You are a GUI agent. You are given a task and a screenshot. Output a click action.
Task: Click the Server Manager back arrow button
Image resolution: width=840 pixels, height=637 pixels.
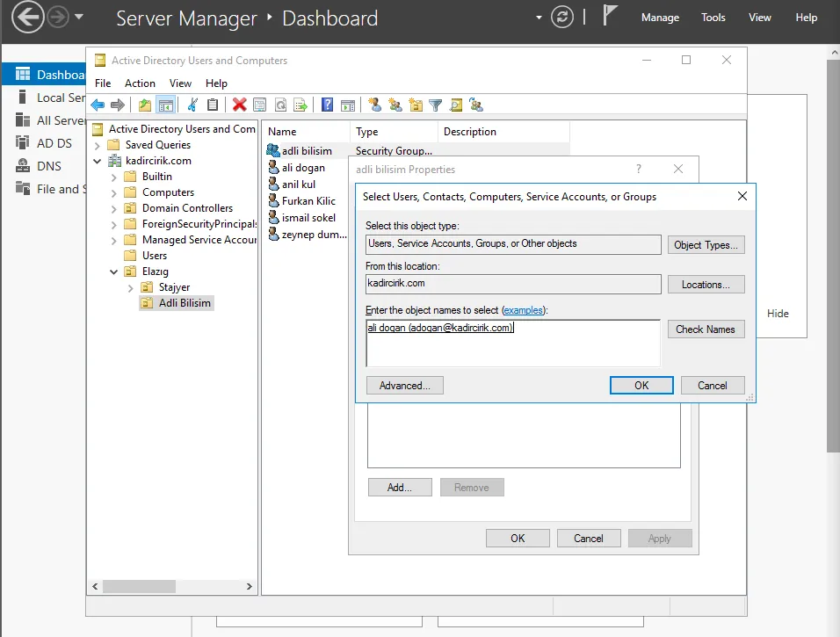coord(27,18)
